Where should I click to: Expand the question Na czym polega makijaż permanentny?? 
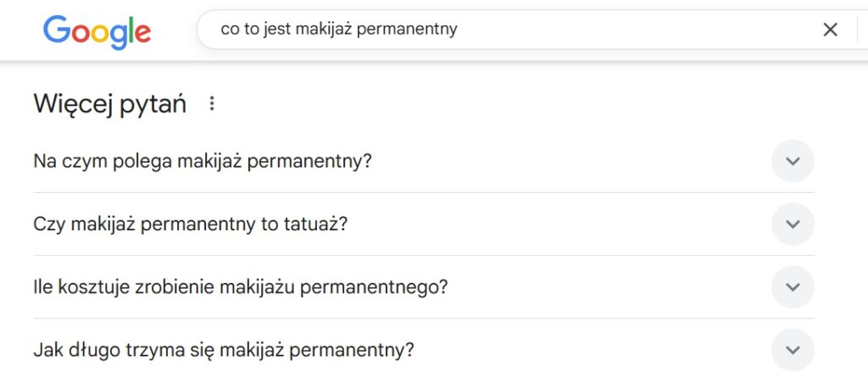pyautogui.click(x=424, y=162)
